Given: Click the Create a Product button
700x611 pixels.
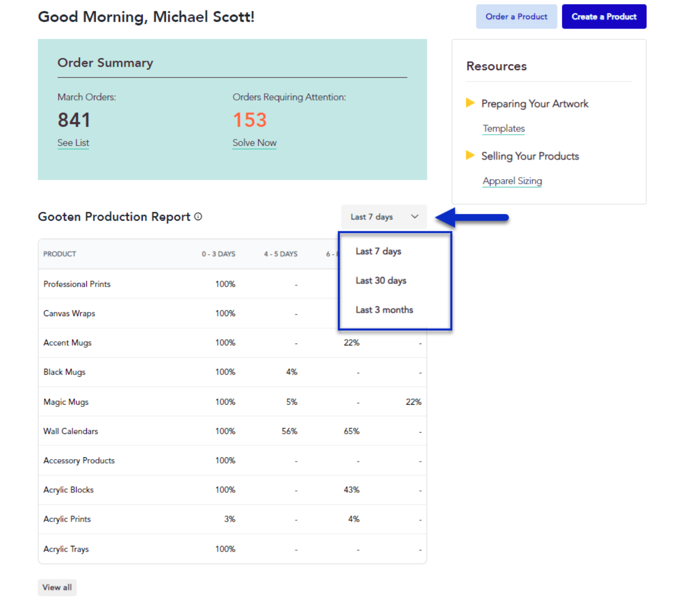Looking at the screenshot, I should [x=604, y=16].
